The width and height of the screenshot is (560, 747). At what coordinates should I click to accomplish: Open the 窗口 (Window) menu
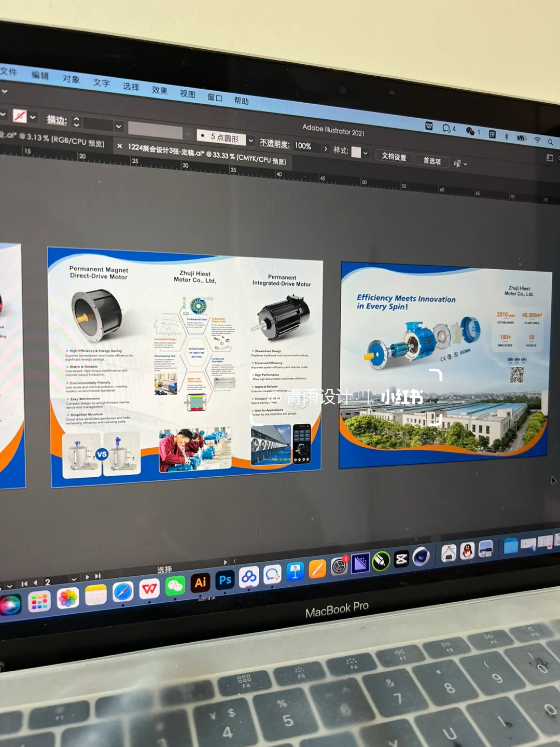[x=215, y=98]
